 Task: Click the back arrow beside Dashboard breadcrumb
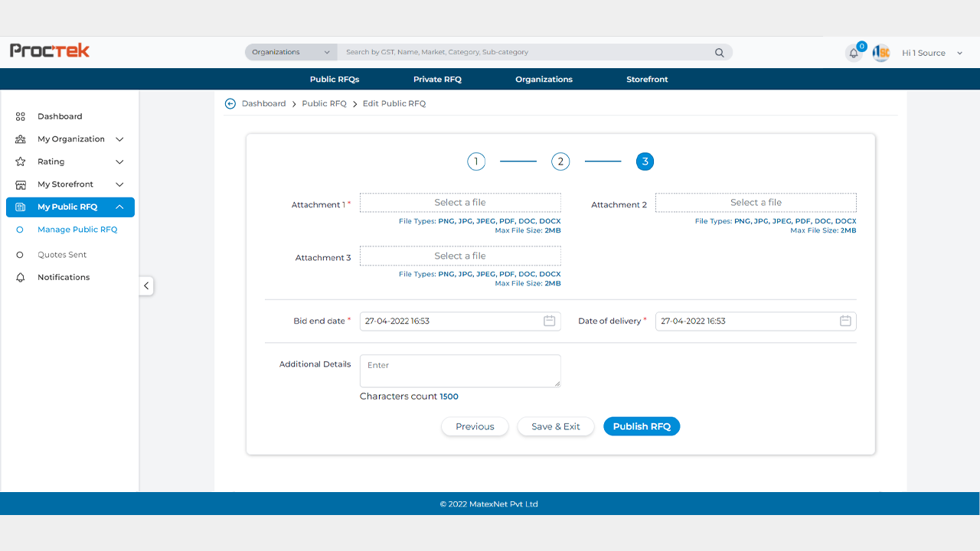tap(230, 103)
